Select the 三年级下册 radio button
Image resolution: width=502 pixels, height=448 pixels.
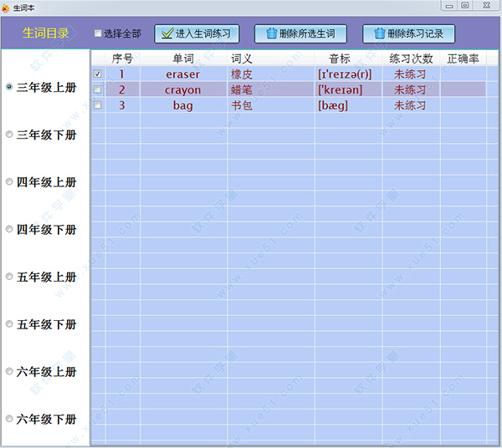[9, 135]
